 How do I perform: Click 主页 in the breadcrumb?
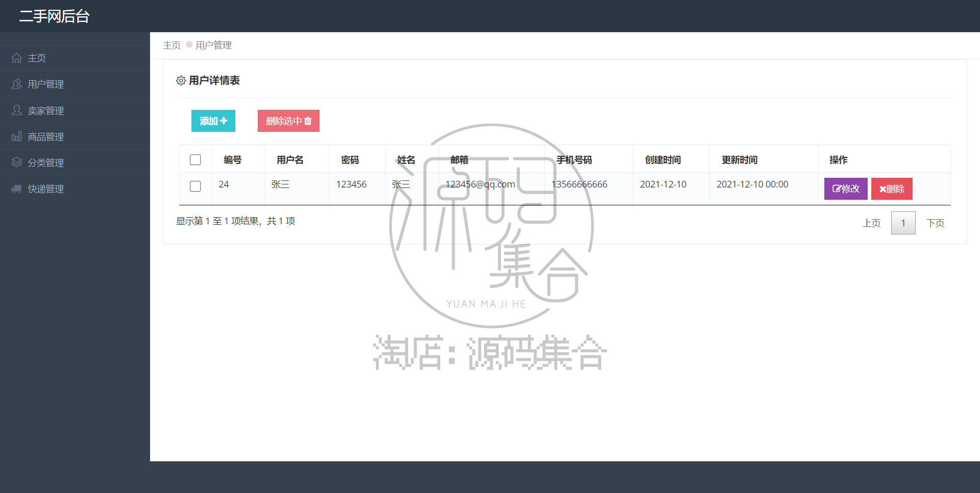[172, 45]
